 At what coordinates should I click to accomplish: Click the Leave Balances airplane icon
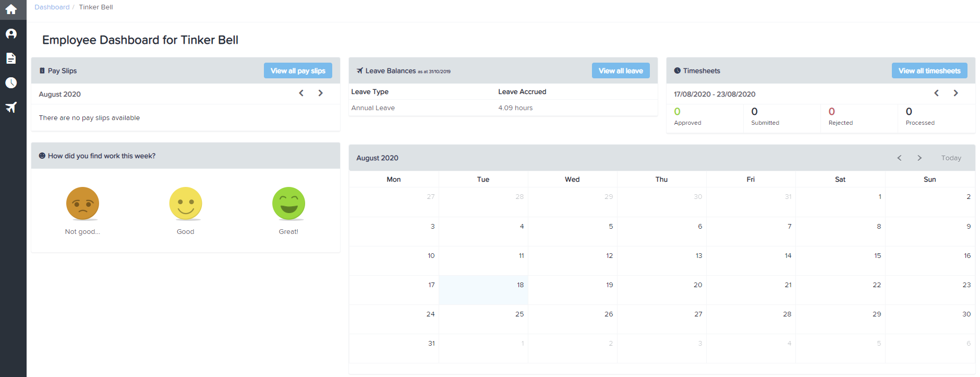359,70
